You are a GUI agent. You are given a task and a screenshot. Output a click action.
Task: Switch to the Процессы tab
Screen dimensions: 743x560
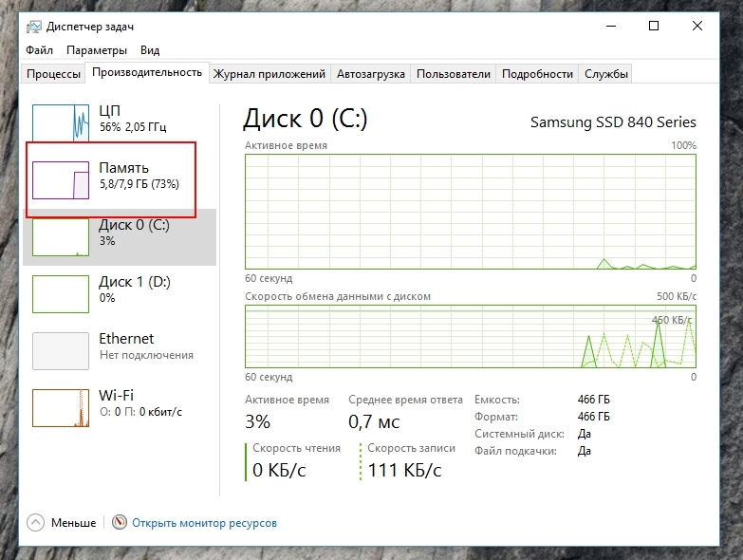coord(53,74)
